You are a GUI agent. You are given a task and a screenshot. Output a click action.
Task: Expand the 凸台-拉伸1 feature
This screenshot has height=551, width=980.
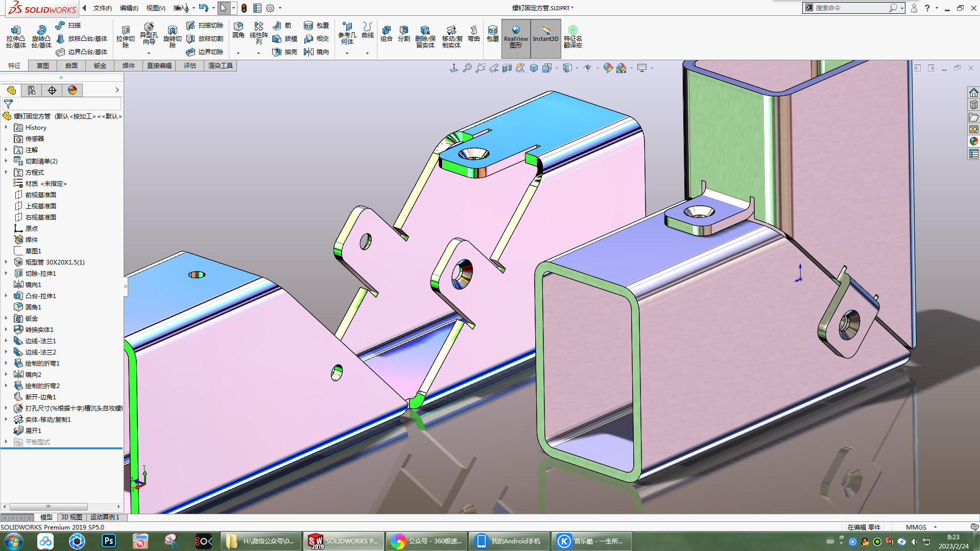pos(6,296)
